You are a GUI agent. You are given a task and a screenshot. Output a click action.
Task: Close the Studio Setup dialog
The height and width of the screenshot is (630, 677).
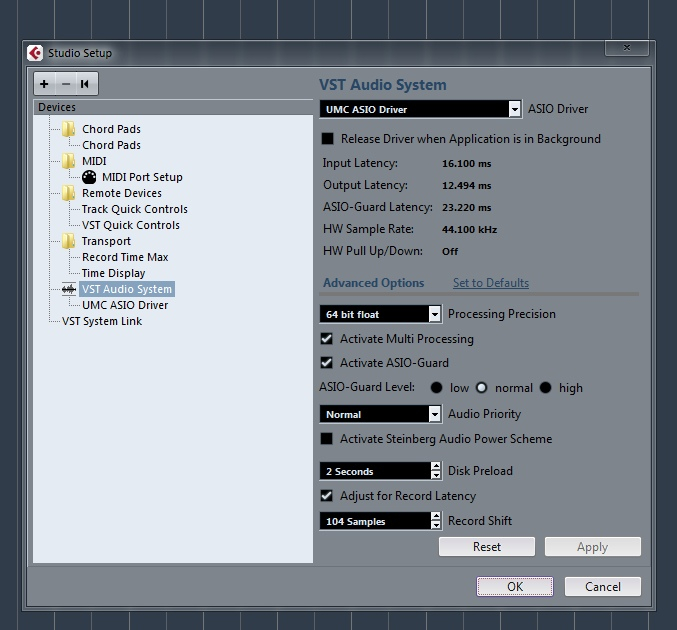(x=627, y=48)
